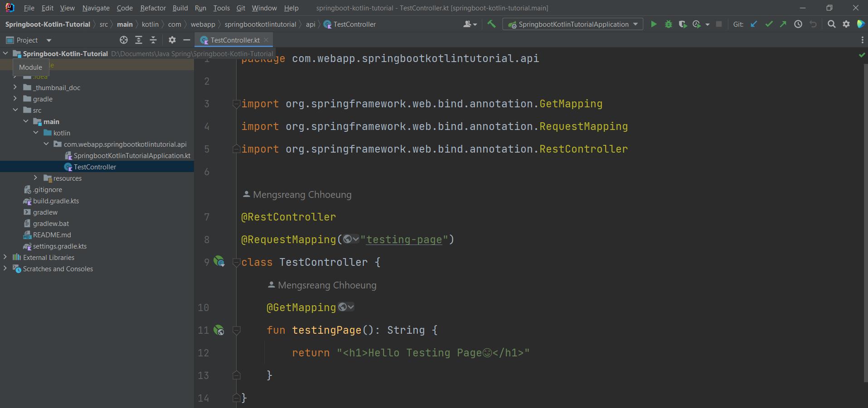Click the "testing-page" URL link on line 8

(404, 239)
